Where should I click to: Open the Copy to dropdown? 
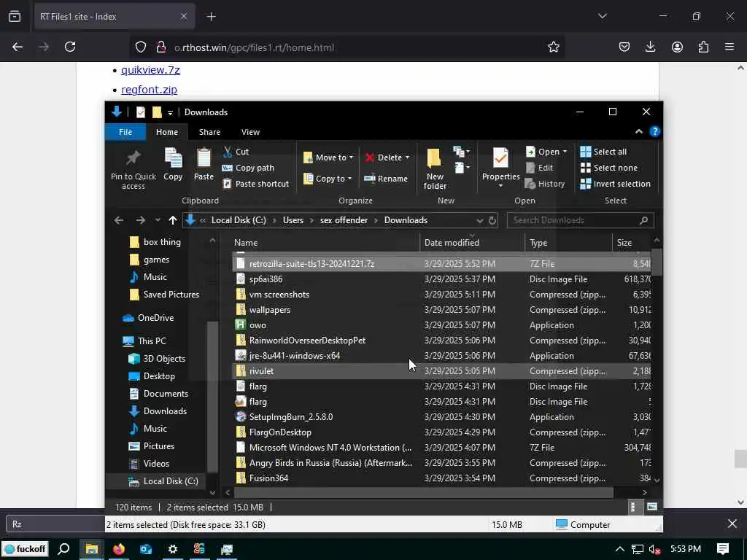[328, 179]
